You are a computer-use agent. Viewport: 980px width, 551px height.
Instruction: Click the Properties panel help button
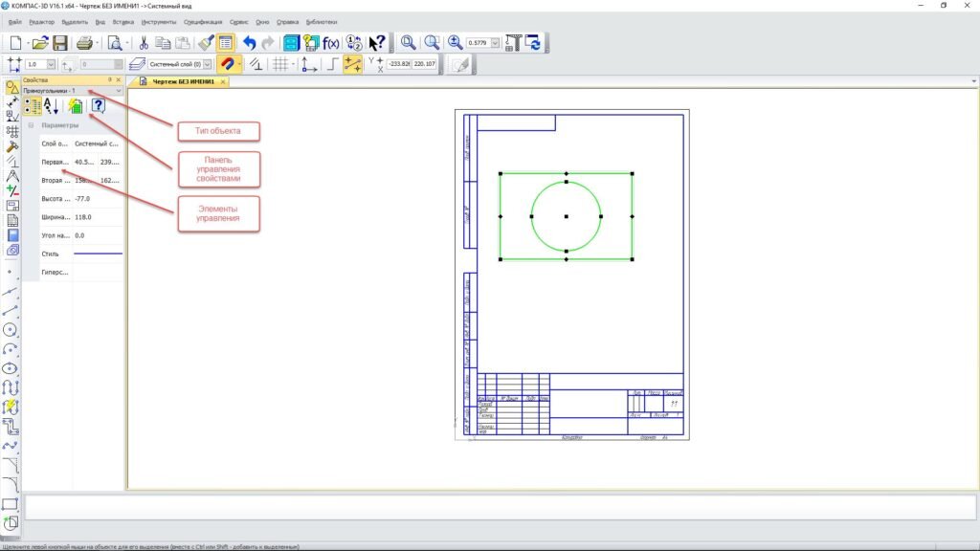coord(99,106)
